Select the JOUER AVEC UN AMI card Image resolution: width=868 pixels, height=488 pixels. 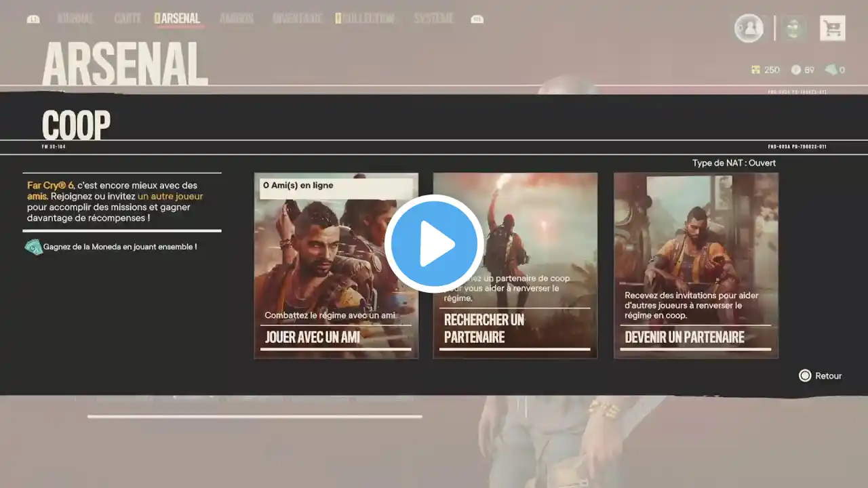(x=336, y=266)
